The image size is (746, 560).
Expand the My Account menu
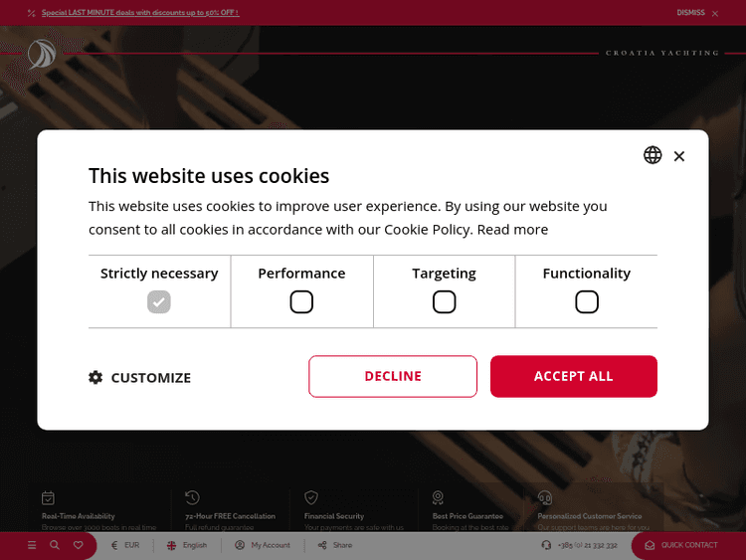(x=263, y=545)
